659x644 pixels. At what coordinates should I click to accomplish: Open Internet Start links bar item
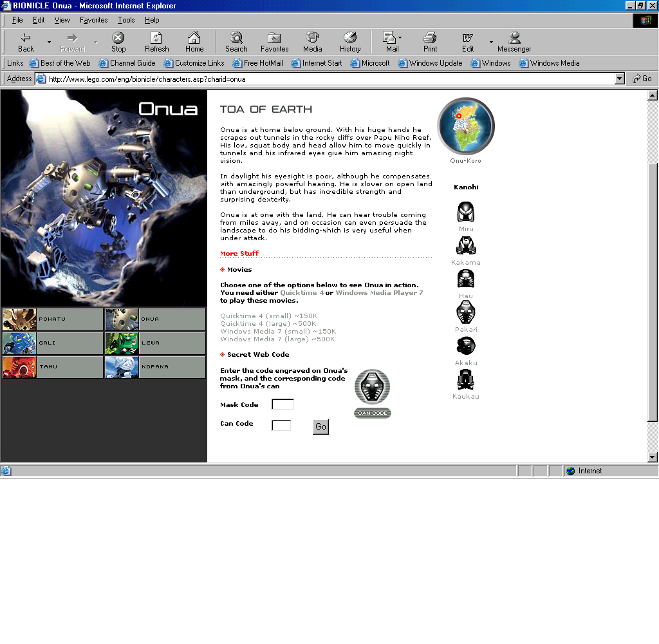point(317,63)
